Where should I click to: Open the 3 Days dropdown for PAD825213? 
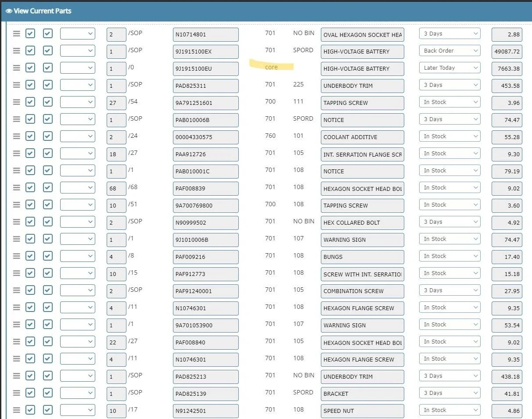450,376
